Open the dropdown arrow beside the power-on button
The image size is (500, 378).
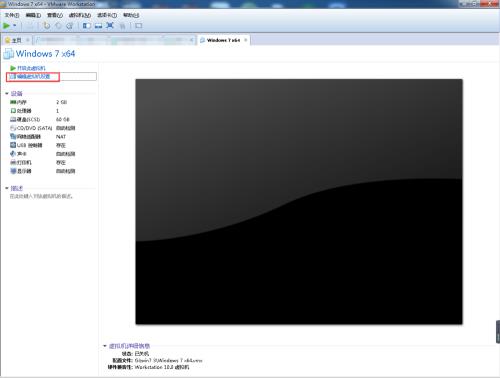click(14, 26)
